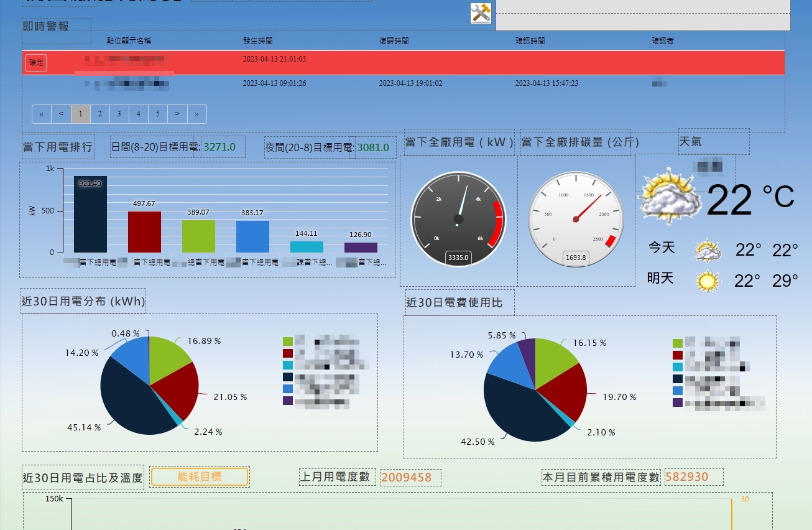Toggle the green legend swatch in usage distribution chart

[288, 342]
